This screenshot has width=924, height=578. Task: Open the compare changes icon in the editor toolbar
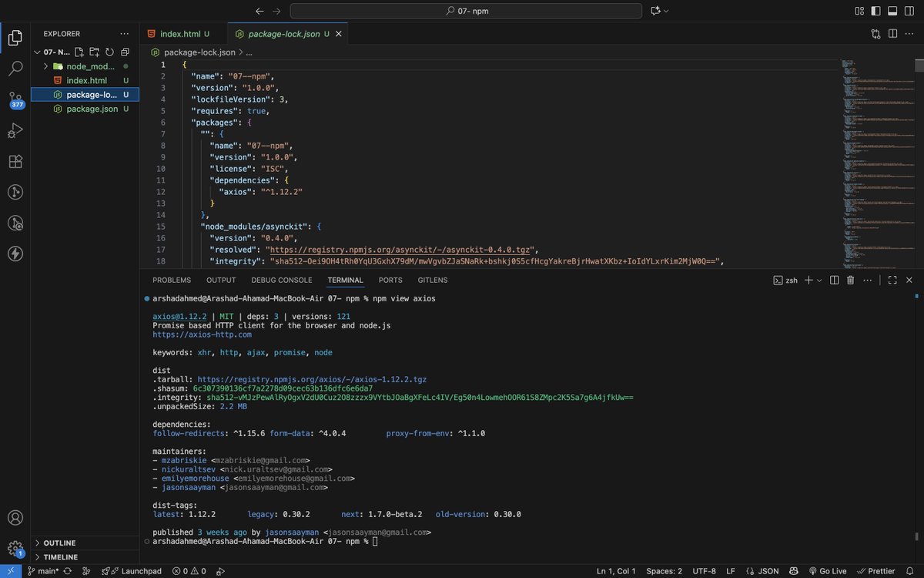[876, 34]
